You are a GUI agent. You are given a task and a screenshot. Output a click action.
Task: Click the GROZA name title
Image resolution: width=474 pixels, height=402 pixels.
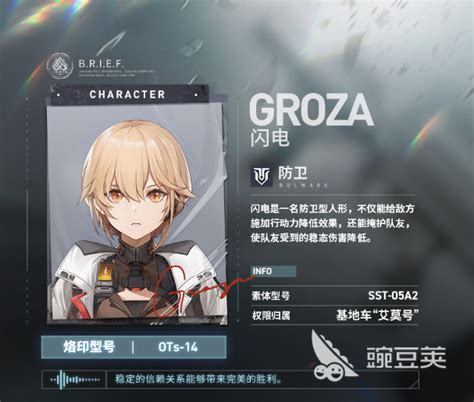click(311, 110)
